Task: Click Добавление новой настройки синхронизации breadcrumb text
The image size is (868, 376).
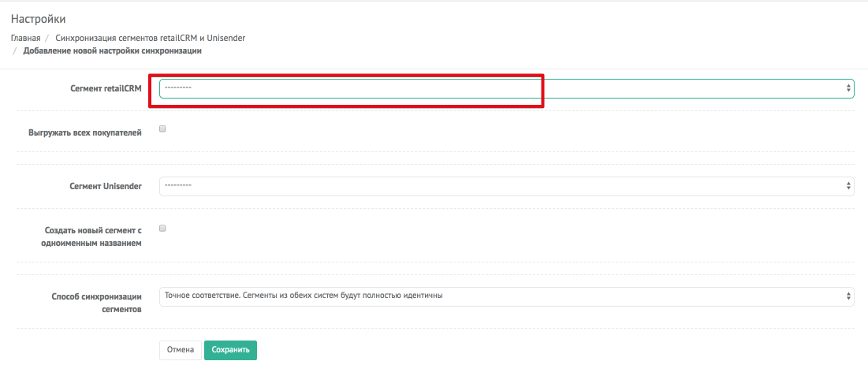Action: pyautogui.click(x=113, y=51)
